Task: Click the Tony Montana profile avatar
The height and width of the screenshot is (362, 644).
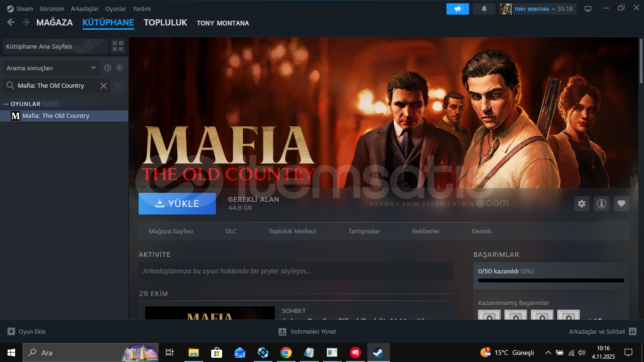Action: coord(506,9)
